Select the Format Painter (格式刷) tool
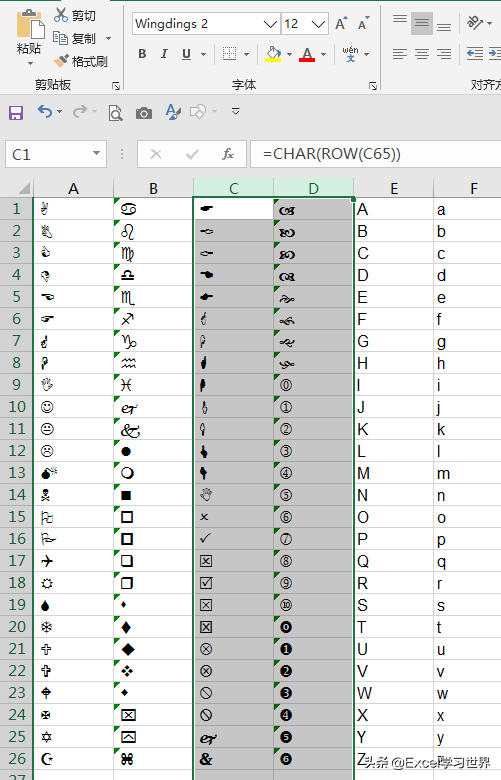The image size is (501, 780). (x=81, y=61)
